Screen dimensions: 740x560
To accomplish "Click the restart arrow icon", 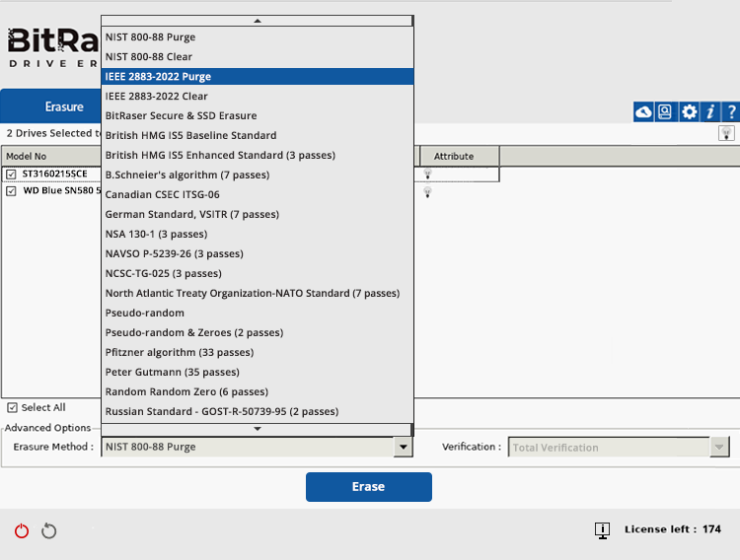I will coord(48,531).
